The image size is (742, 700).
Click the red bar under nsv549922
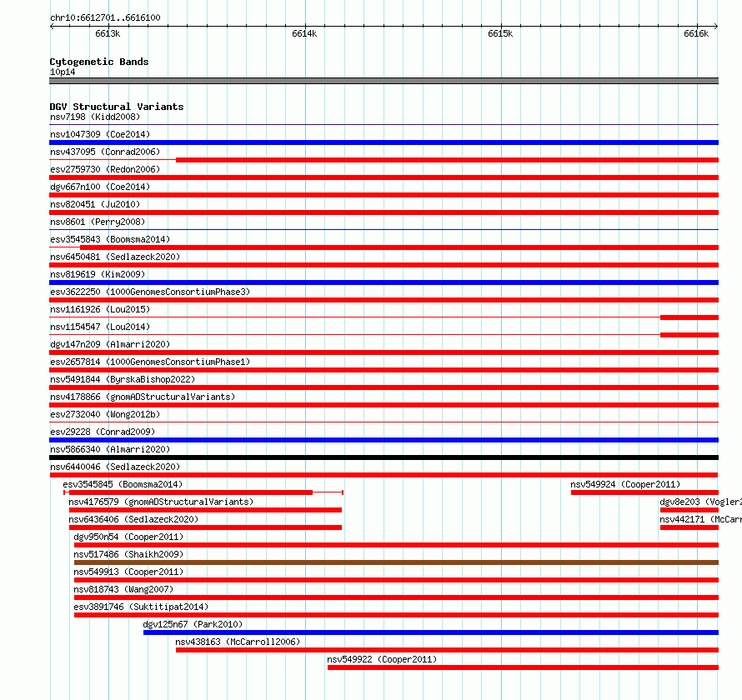click(x=523, y=667)
